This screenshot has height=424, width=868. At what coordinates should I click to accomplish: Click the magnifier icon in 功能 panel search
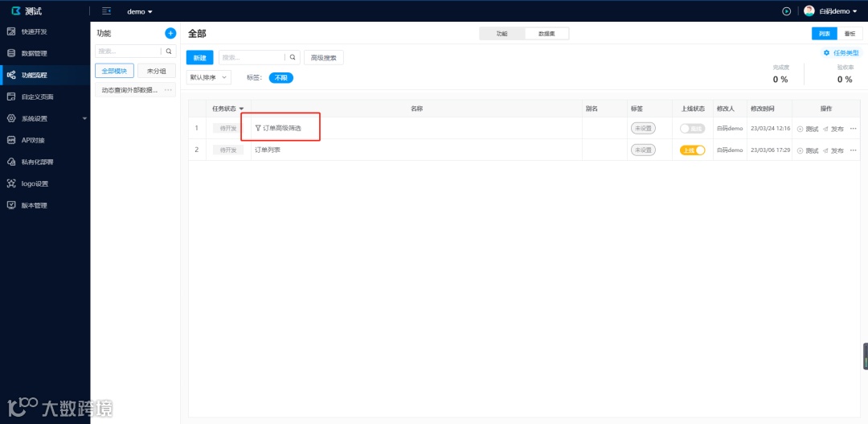pyautogui.click(x=169, y=51)
